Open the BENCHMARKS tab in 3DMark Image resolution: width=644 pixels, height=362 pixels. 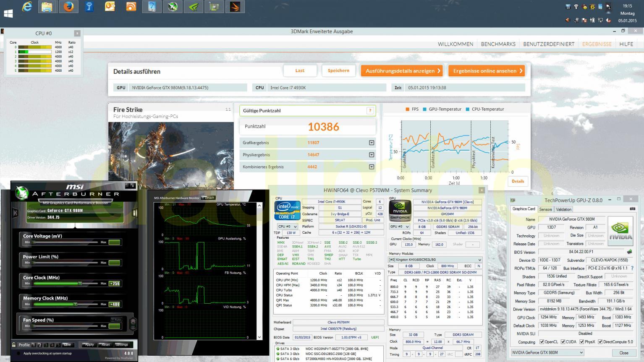pos(498,44)
